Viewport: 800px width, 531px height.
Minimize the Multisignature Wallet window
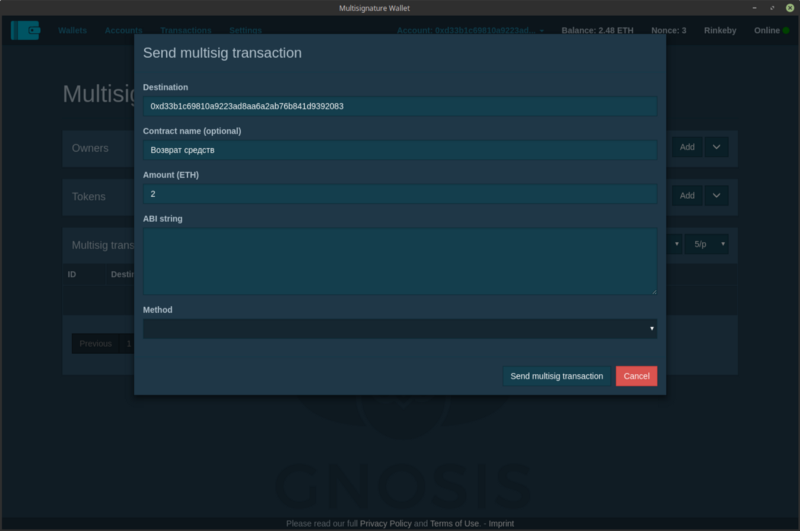[x=754, y=8]
